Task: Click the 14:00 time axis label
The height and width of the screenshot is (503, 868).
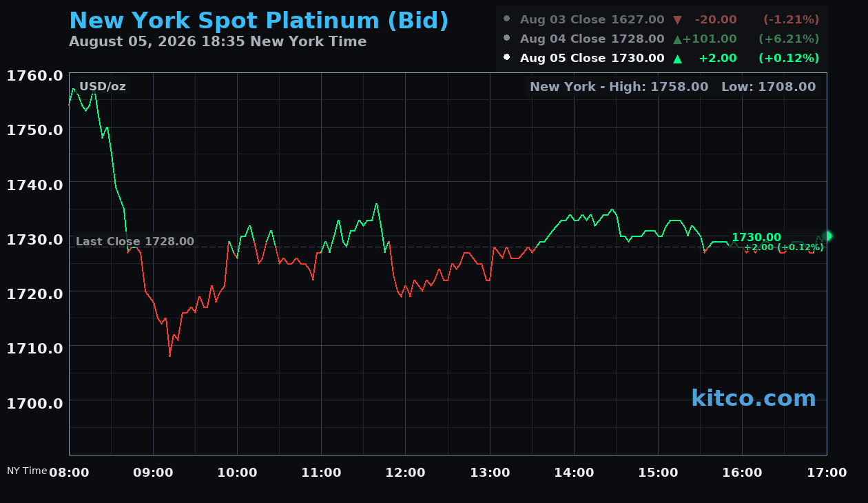Action: [574, 473]
